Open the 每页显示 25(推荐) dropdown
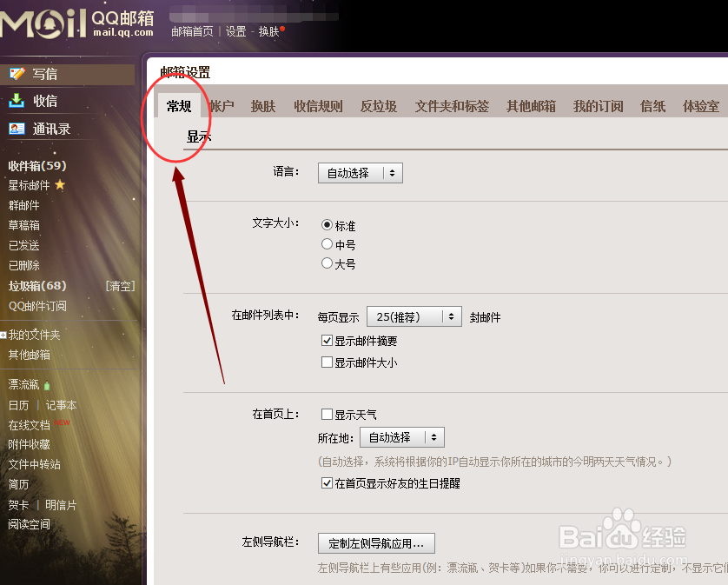Viewport: 728px width, 585px height. (x=414, y=316)
